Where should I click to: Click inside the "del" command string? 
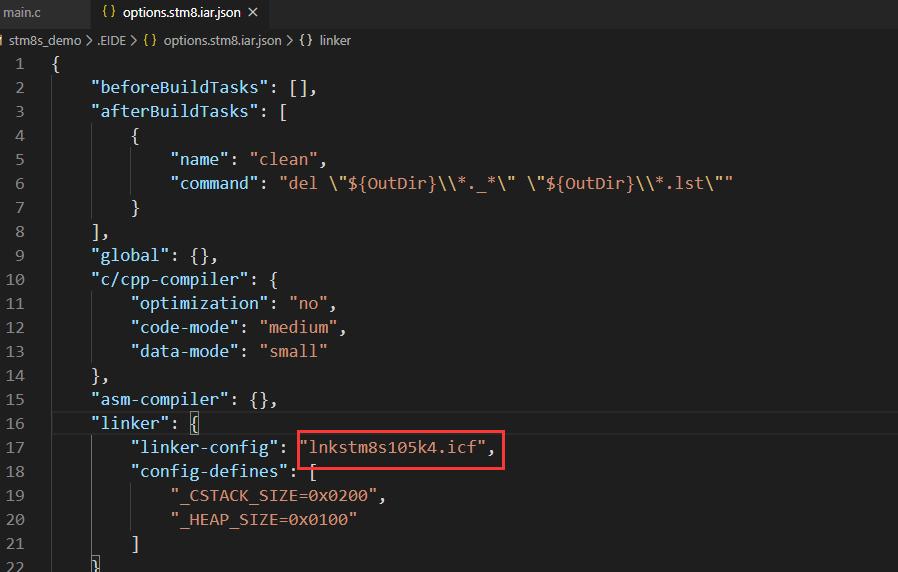pyautogui.click(x=506, y=183)
